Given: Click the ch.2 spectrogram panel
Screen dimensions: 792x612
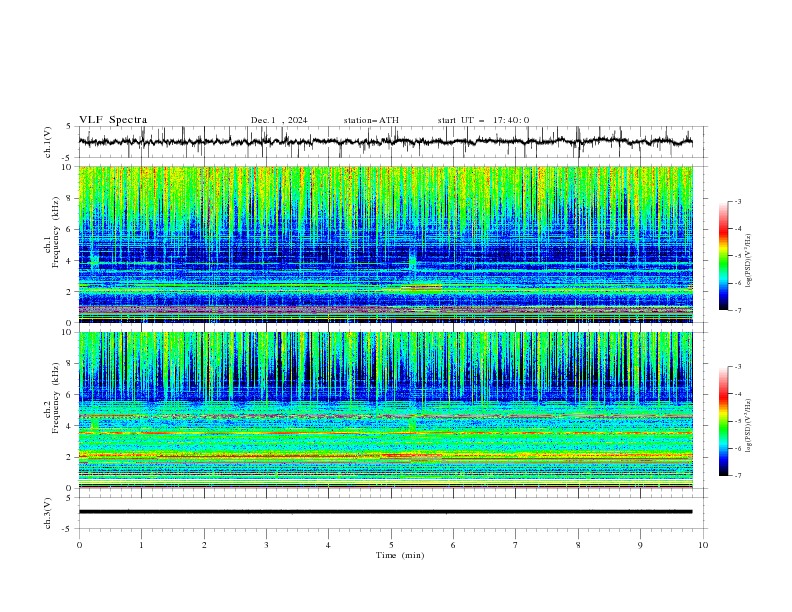Looking at the screenshot, I should coord(385,410).
